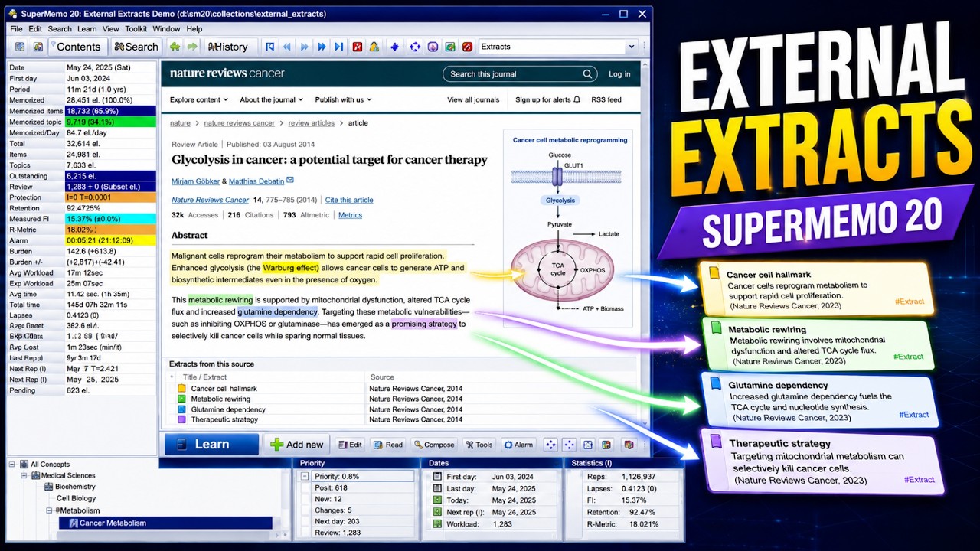
Task: Click the last-element skip-to-end arrow icon
Action: coord(339,47)
